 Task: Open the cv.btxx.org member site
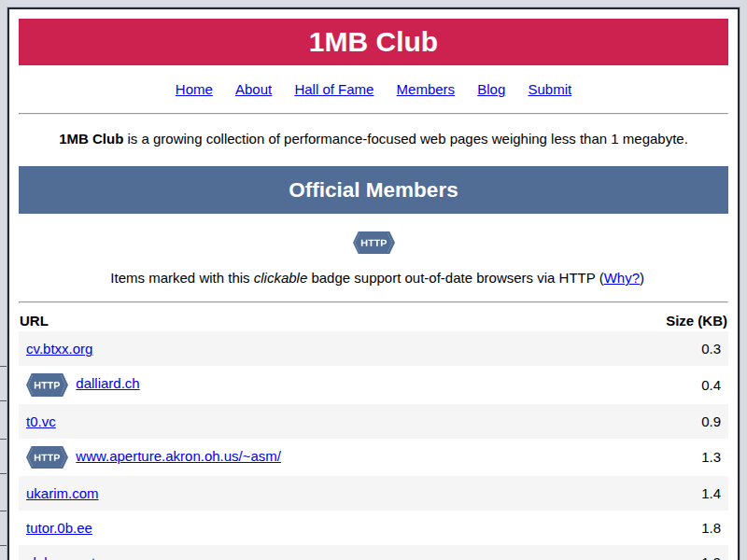click(x=59, y=349)
